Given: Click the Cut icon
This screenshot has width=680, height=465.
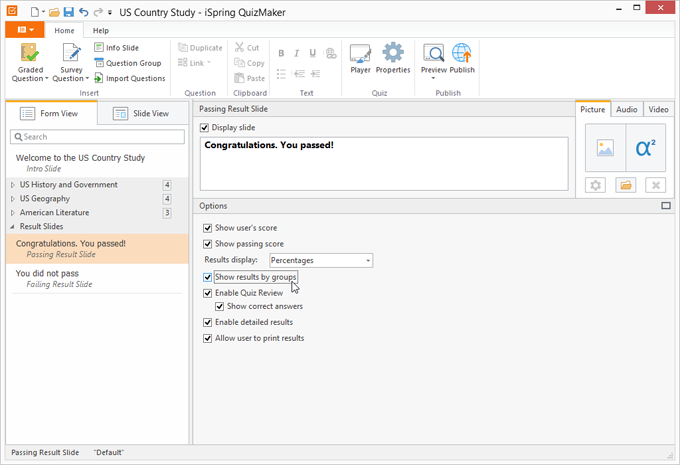Looking at the screenshot, I should tap(239, 47).
